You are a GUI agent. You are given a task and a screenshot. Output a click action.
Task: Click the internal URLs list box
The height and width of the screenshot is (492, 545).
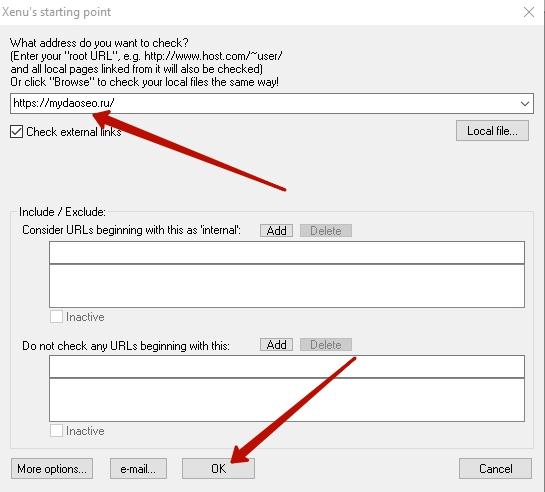[287, 286]
